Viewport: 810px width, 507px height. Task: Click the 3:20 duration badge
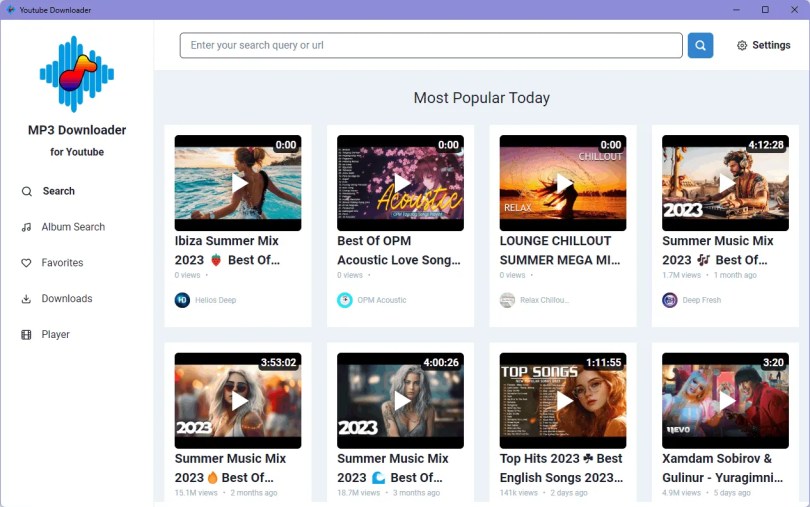(773, 362)
